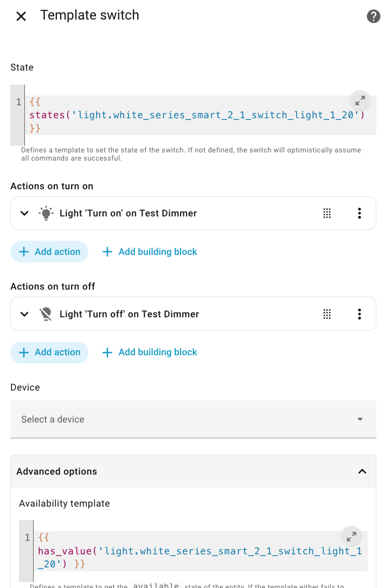Grab the drag handle on Turn off action
The image size is (391, 588).
tap(327, 314)
